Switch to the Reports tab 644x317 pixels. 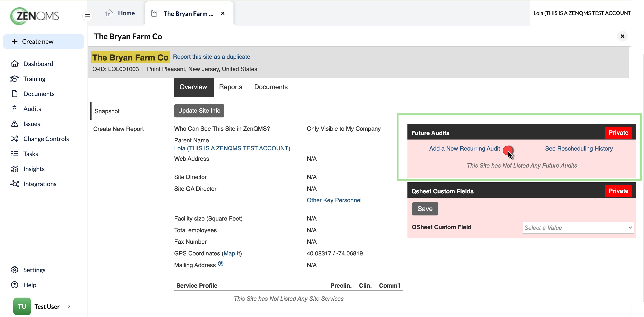point(231,87)
